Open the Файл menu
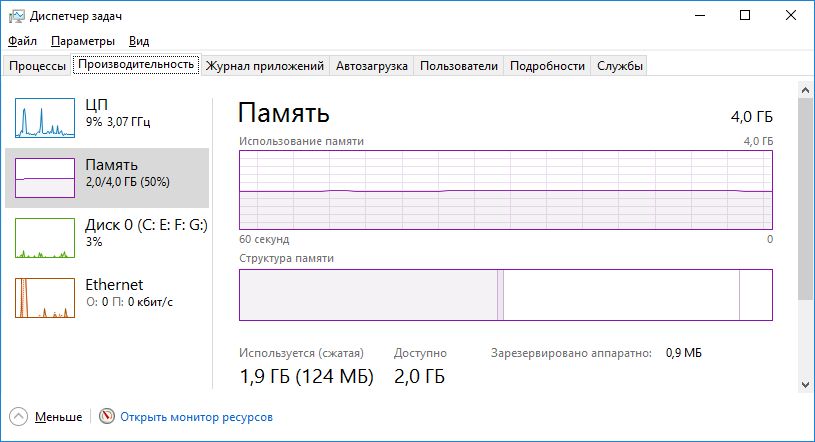This screenshot has width=815, height=442. point(22,41)
